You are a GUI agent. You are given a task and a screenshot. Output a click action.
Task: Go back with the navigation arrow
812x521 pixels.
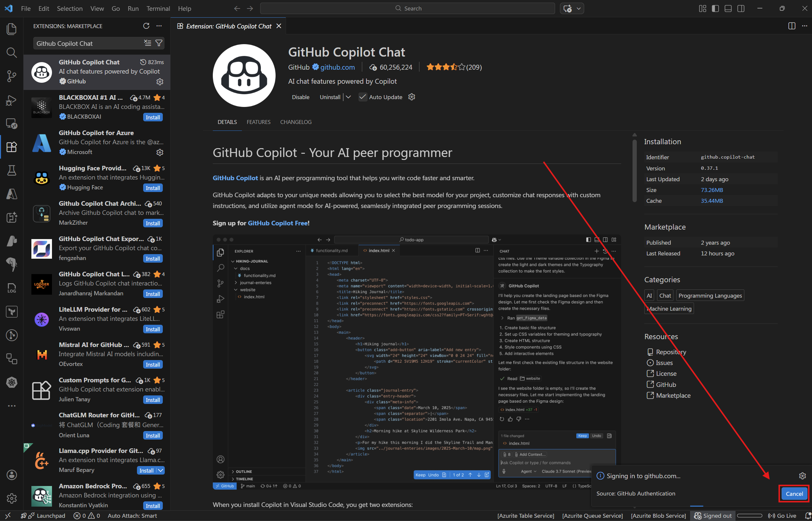[x=237, y=9]
